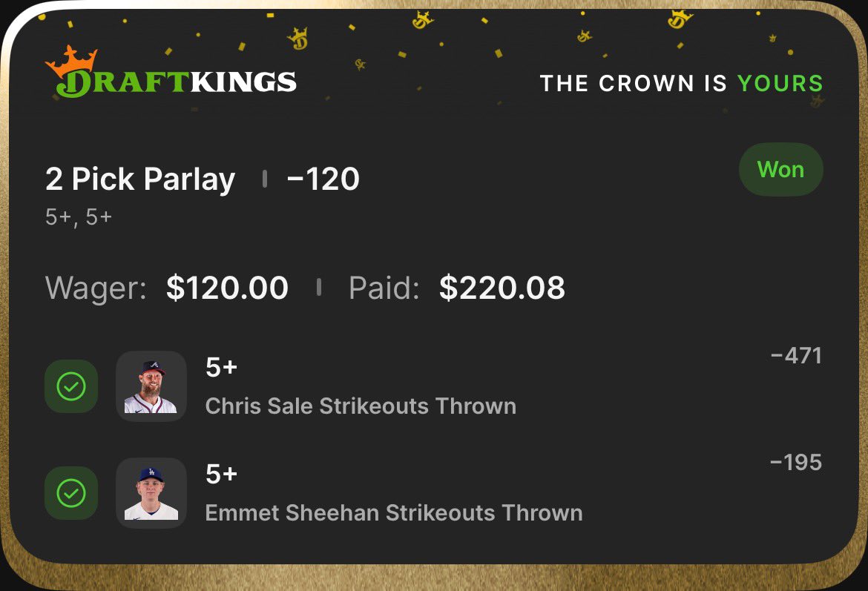Click the $220.08 paid amount
This screenshot has width=868, height=591.
coord(502,288)
